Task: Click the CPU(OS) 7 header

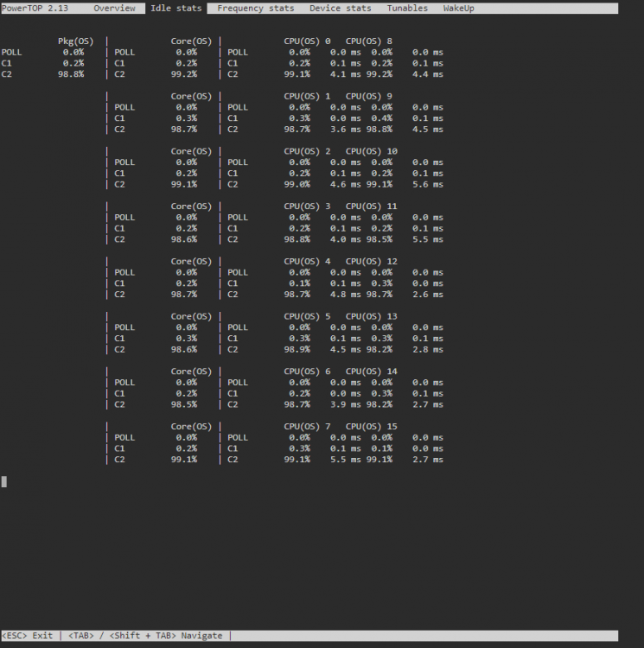Action: [307, 427]
